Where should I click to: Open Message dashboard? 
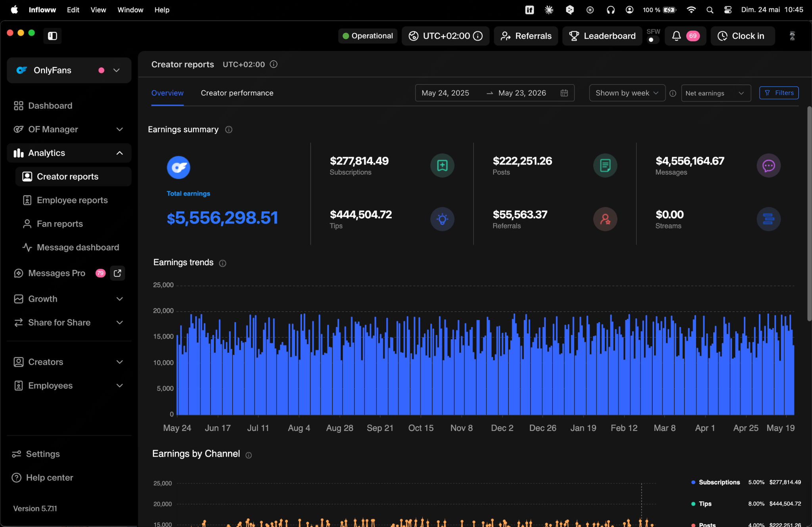[x=73, y=247]
